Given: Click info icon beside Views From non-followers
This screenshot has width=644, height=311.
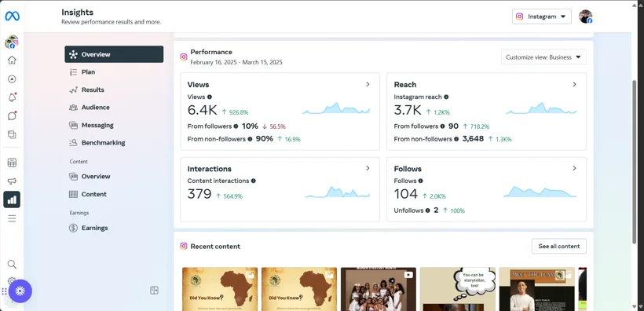Looking at the screenshot, I should pos(250,139).
